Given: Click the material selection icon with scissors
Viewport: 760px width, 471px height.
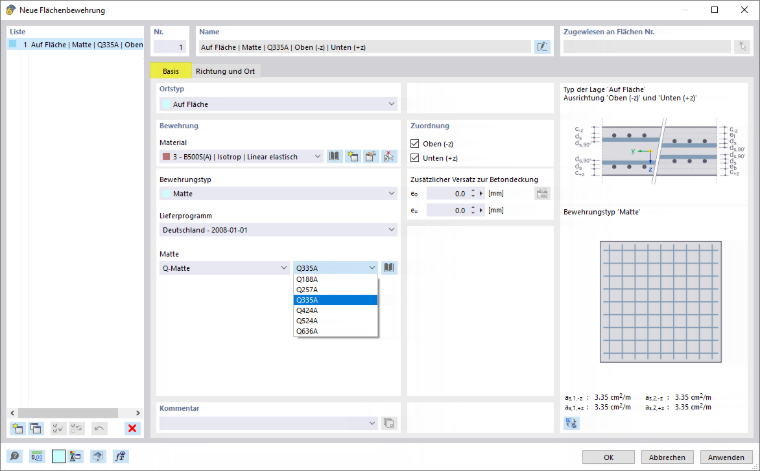Looking at the screenshot, I should click(389, 157).
